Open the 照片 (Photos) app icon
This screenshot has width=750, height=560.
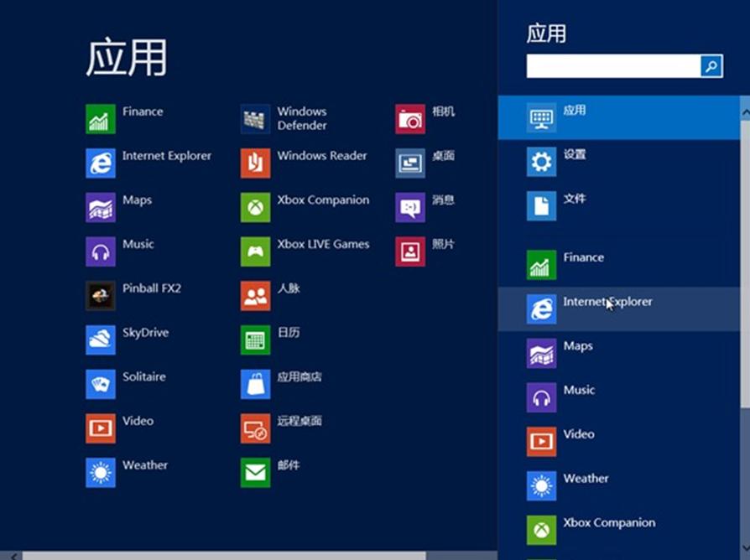[410, 251]
